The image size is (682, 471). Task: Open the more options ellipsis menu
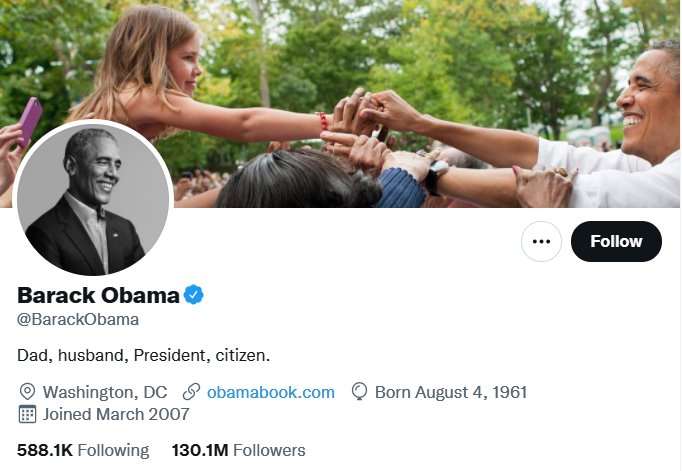click(542, 241)
